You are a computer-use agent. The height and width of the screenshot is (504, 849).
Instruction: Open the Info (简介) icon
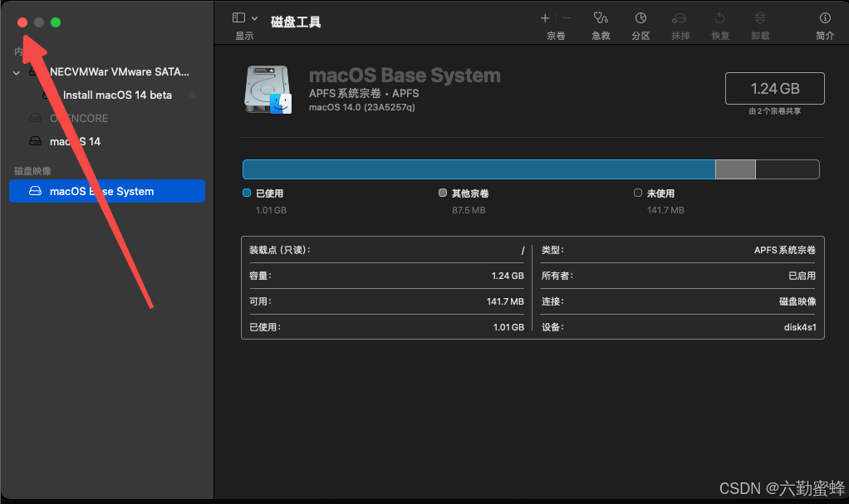(825, 18)
